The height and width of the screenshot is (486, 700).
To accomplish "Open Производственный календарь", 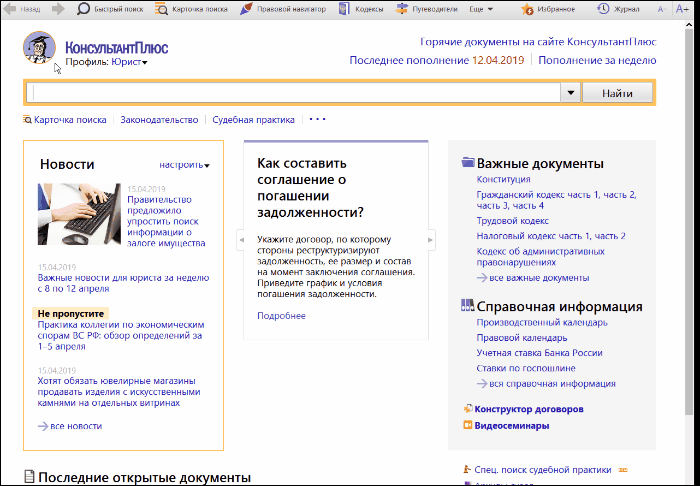I will (542, 322).
